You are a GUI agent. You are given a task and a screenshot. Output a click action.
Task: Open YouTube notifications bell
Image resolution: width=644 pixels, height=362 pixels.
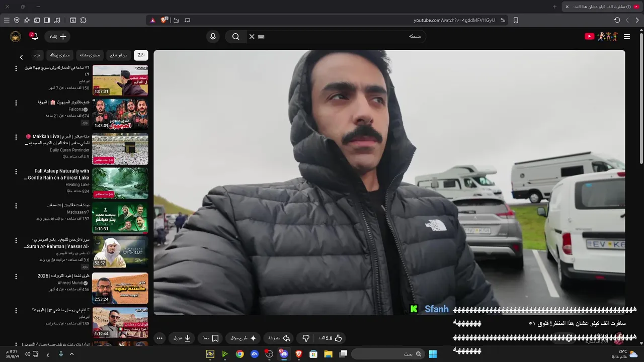point(33,36)
